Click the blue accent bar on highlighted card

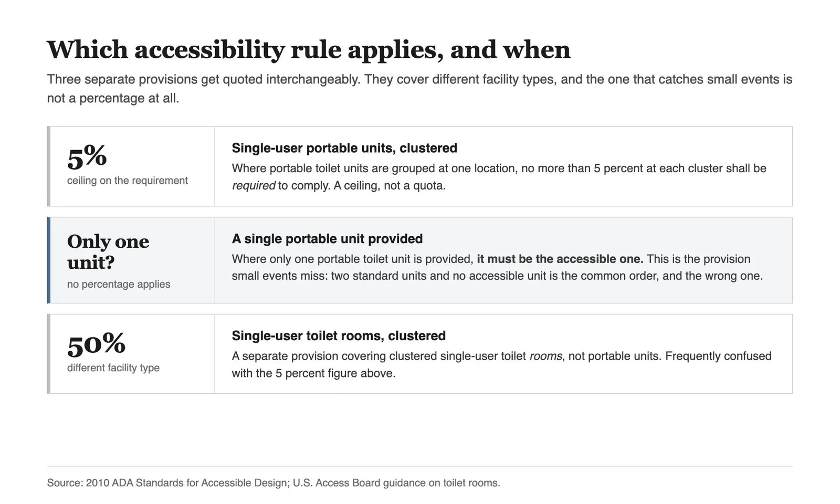tap(49, 260)
